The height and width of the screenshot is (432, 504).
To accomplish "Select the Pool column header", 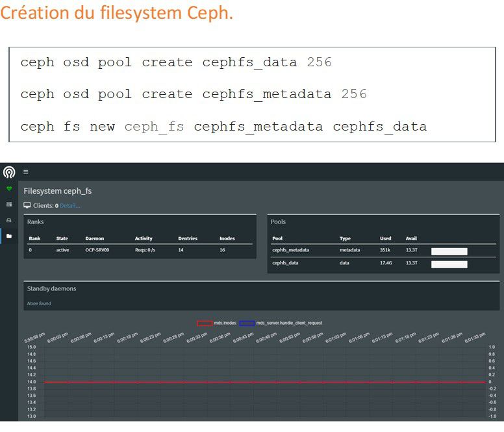I will coord(277,238).
